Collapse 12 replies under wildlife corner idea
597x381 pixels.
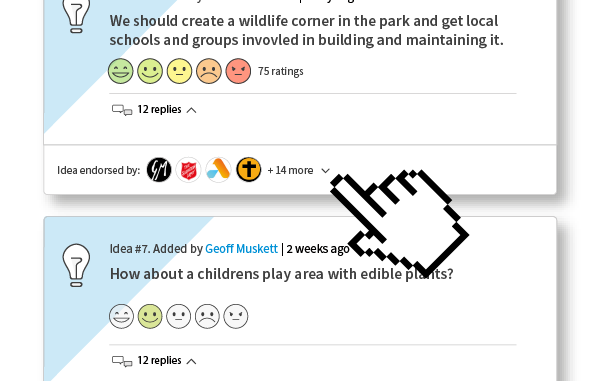154,110
